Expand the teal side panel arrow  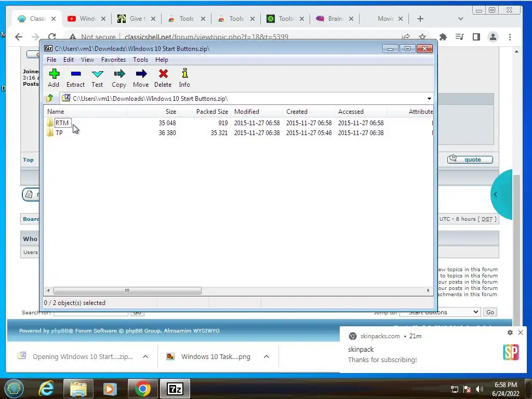click(x=495, y=194)
